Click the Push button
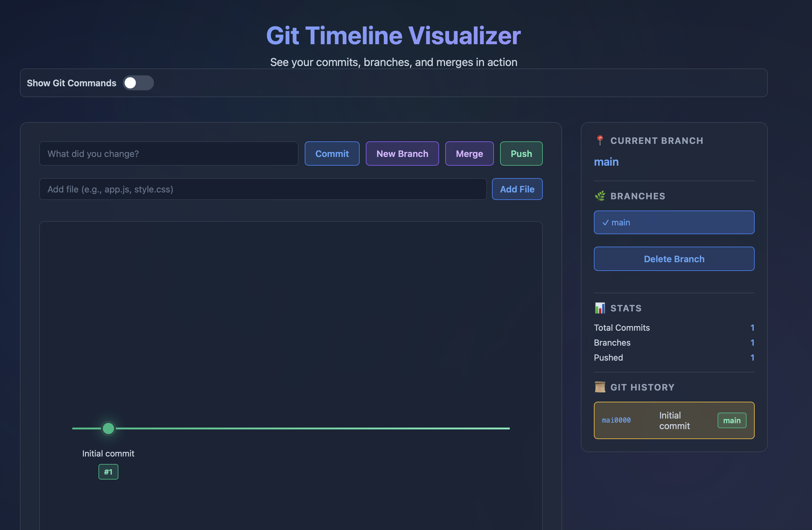The height and width of the screenshot is (530, 812). pyautogui.click(x=521, y=154)
